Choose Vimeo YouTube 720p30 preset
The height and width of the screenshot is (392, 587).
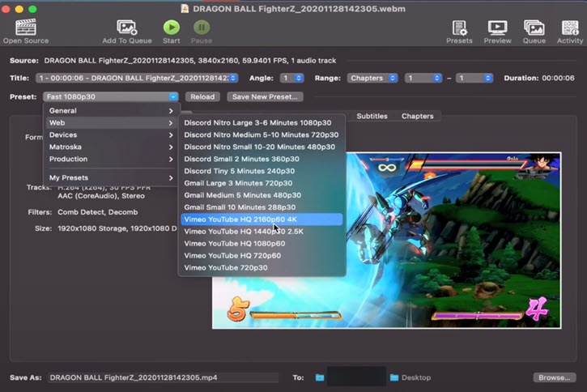click(262, 267)
